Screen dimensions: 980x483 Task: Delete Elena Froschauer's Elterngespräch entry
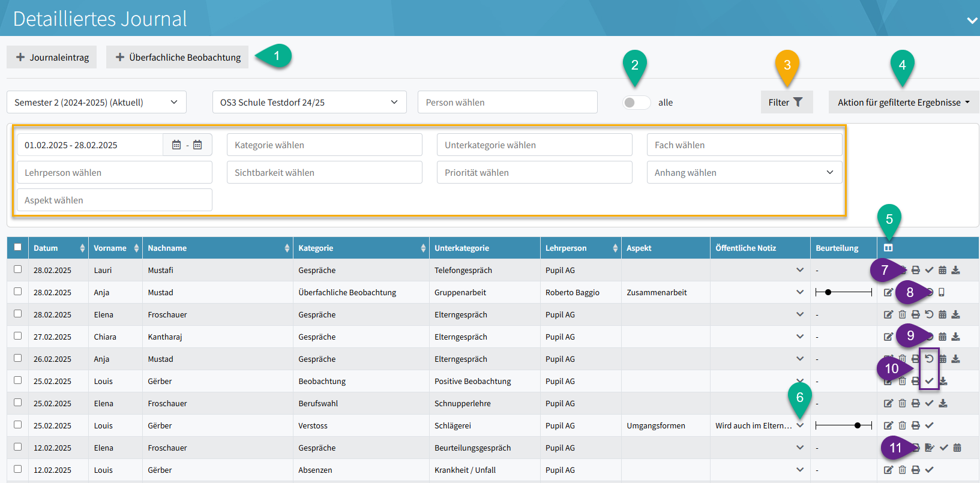[902, 315]
